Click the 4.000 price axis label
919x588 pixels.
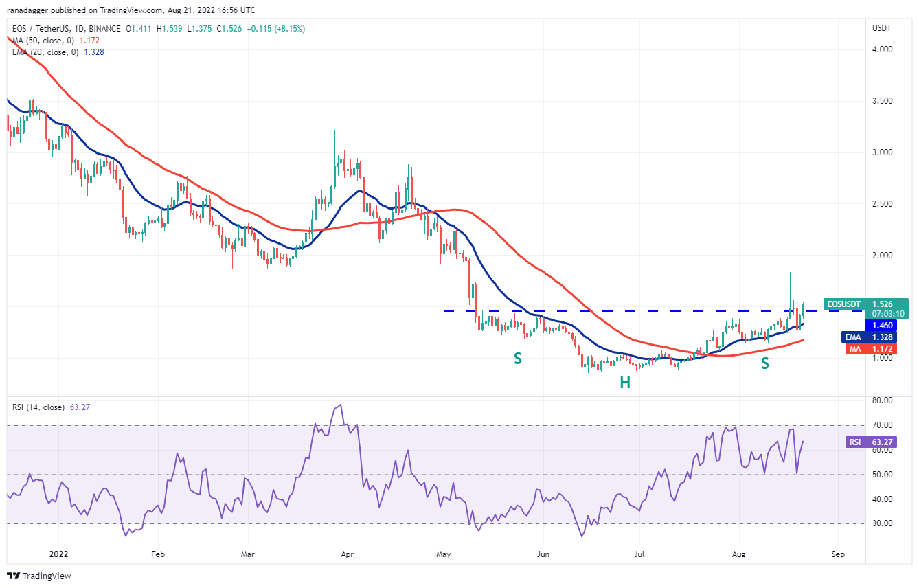coord(883,49)
